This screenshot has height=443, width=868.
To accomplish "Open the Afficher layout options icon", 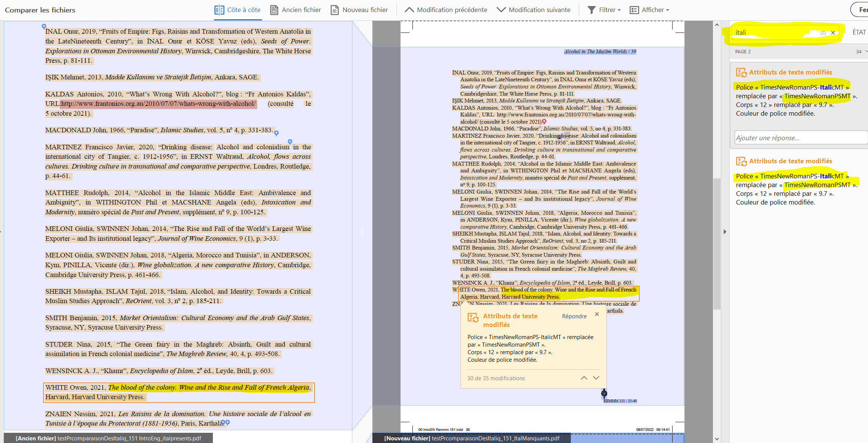I will pos(634,9).
